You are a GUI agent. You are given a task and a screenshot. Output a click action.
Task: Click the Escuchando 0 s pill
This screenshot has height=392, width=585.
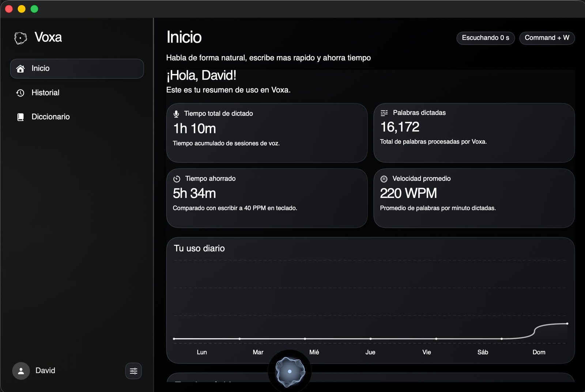pyautogui.click(x=486, y=38)
